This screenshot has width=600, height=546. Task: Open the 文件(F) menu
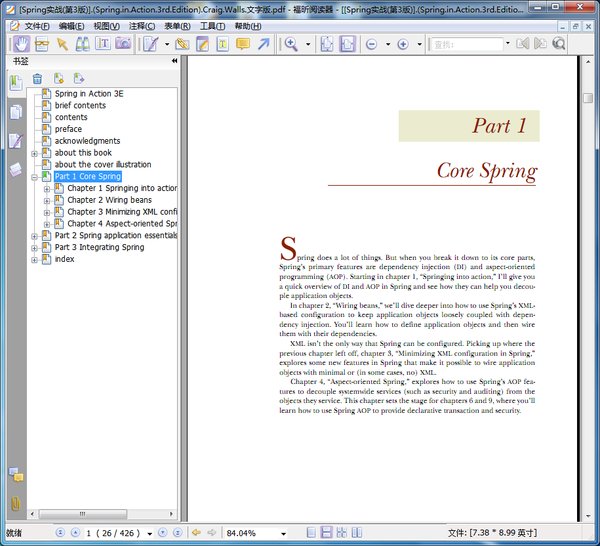[x=37, y=26]
